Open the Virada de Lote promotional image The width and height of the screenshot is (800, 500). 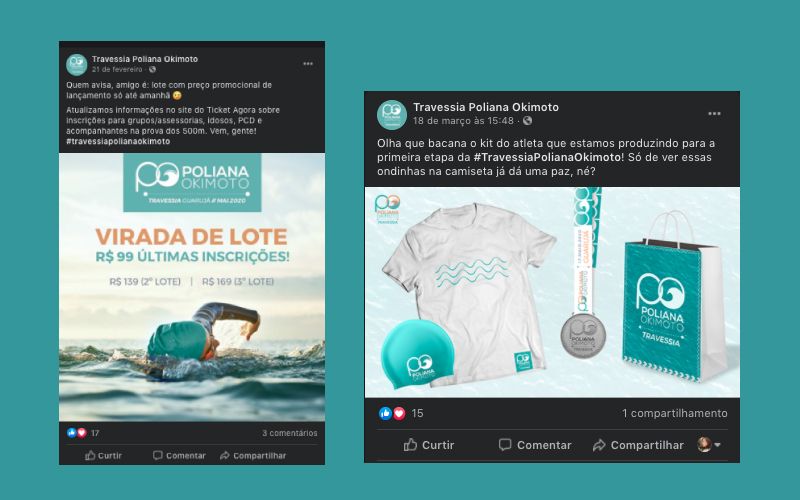192,287
